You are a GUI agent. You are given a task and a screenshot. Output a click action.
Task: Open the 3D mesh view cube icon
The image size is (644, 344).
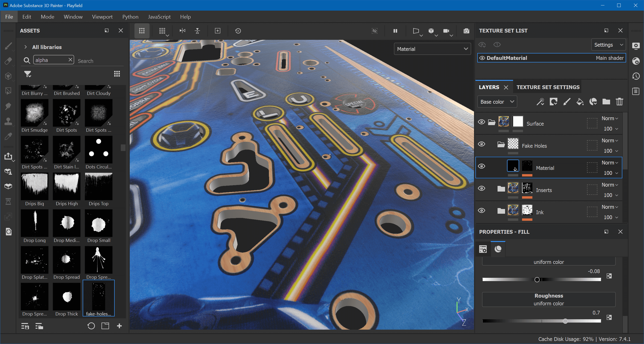[431, 31]
